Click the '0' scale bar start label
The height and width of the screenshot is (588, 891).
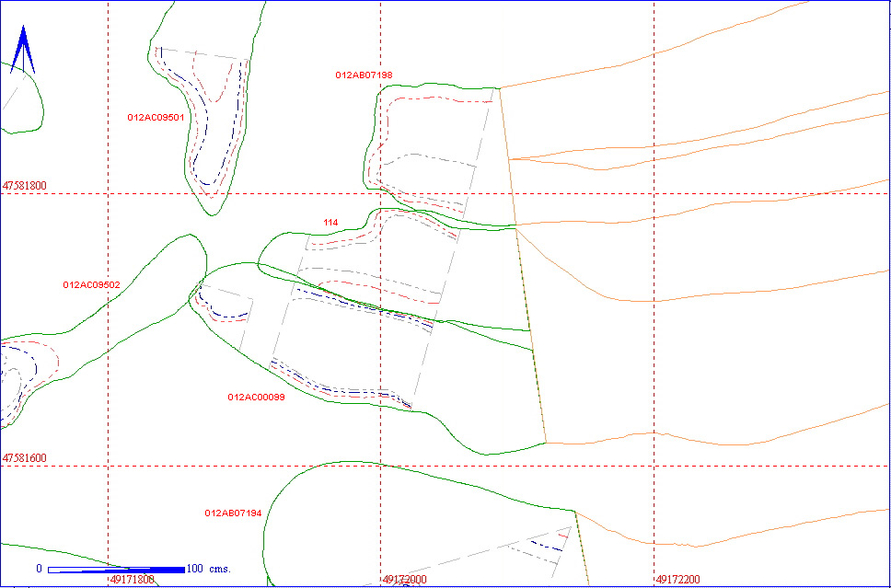tap(40, 569)
